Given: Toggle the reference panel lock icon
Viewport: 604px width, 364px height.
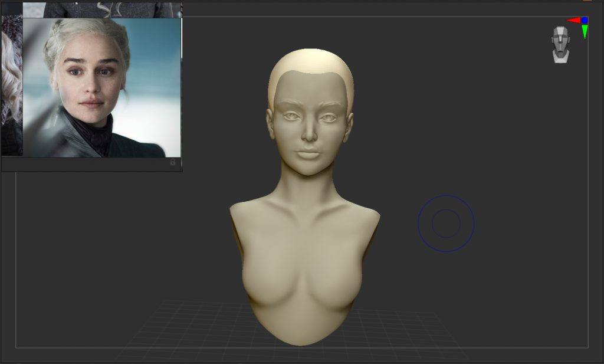Looking at the screenshot, I should pyautogui.click(x=173, y=162).
